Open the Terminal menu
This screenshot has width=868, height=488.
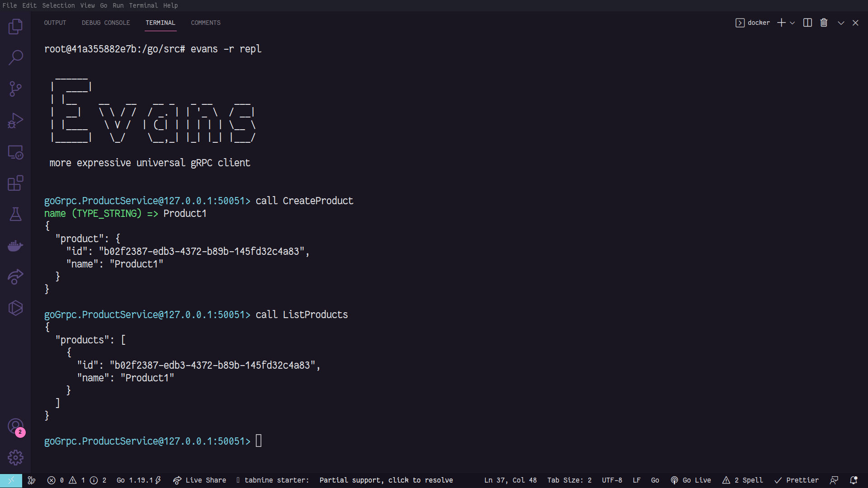point(143,5)
